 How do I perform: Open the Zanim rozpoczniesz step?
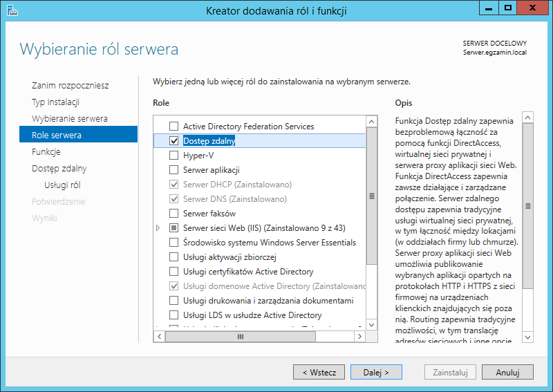71,86
